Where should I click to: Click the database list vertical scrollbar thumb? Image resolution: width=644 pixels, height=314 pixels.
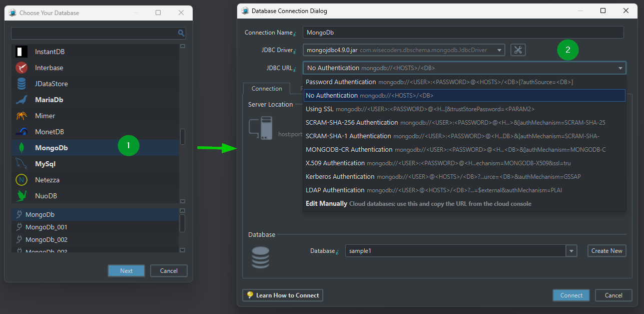[183, 137]
